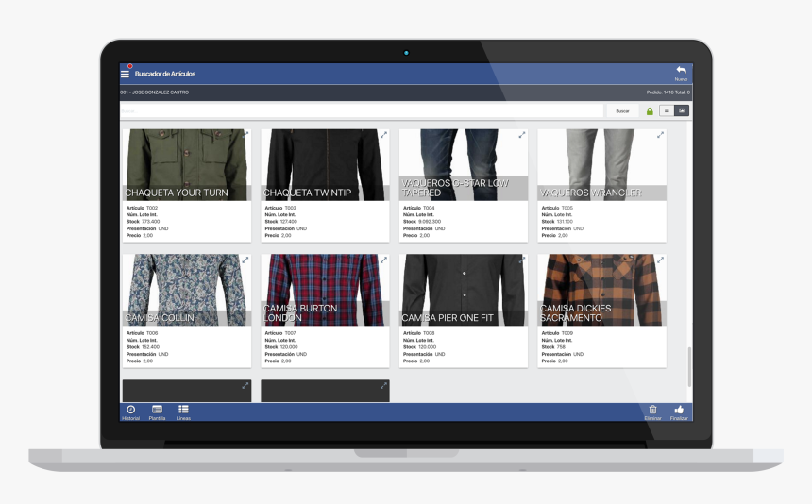Select the Camisa Collin product photo
This screenshot has width=812, height=504.
point(187,290)
